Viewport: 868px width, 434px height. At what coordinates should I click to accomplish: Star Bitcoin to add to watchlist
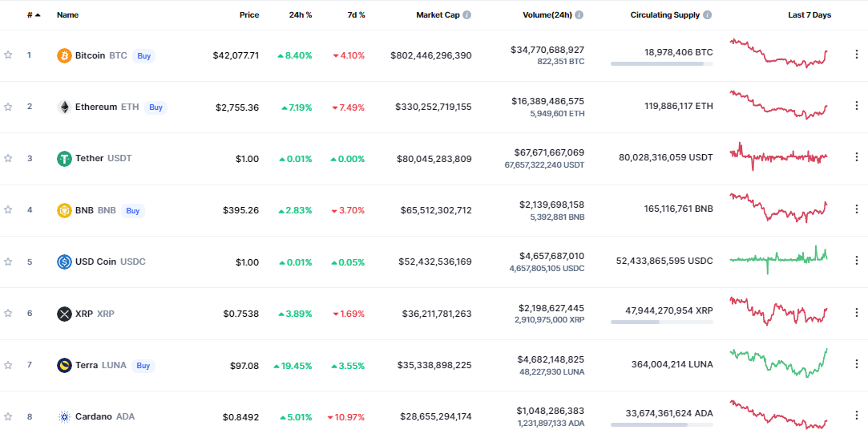click(8, 55)
